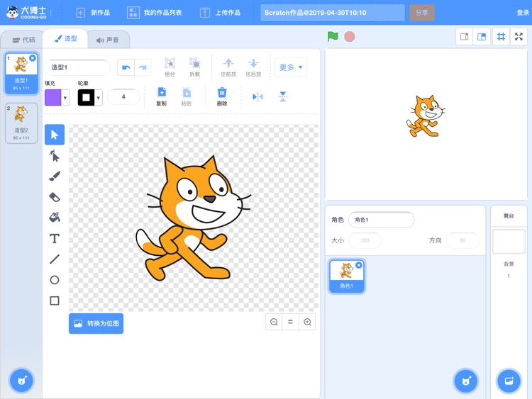Click the Undo arrow button
The width and height of the screenshot is (532, 399).
point(126,67)
